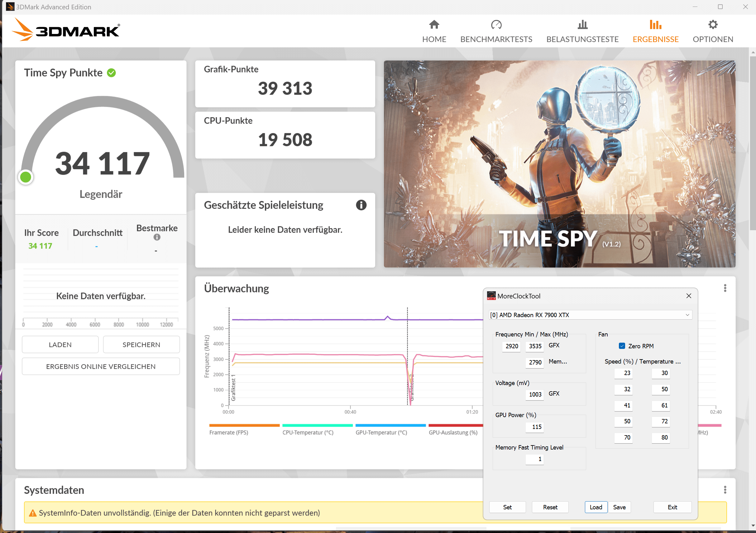Open three-dot menu in Überwachung panel
Screen dimensions: 756x533
point(725,288)
